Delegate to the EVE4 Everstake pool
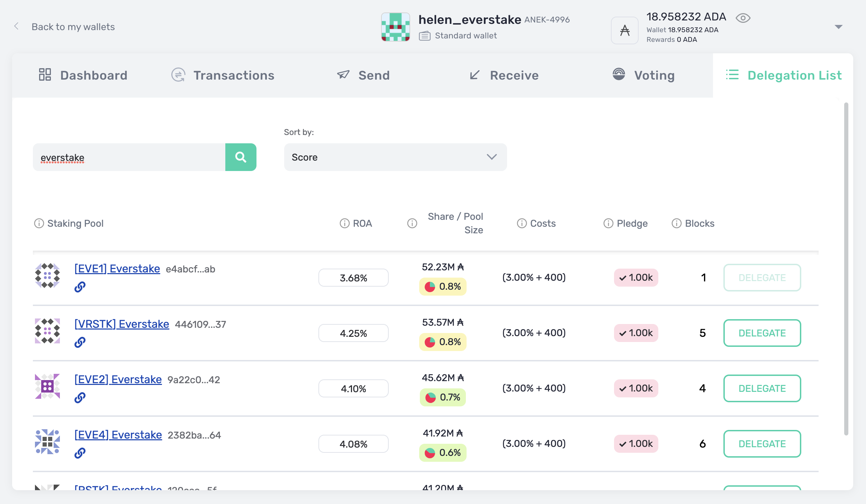The image size is (866, 504). (x=762, y=444)
